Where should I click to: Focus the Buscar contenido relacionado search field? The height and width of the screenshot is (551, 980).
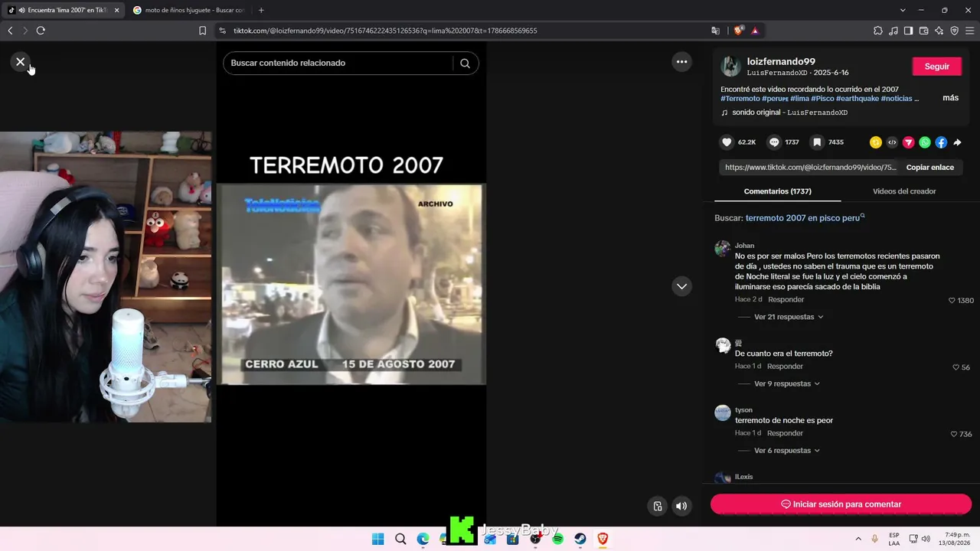point(341,64)
